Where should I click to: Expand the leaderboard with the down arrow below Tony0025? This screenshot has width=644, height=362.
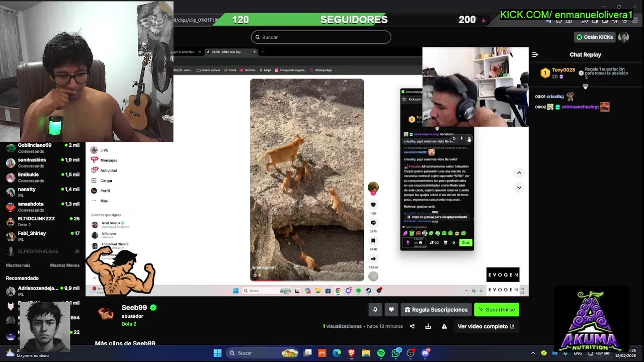(585, 87)
